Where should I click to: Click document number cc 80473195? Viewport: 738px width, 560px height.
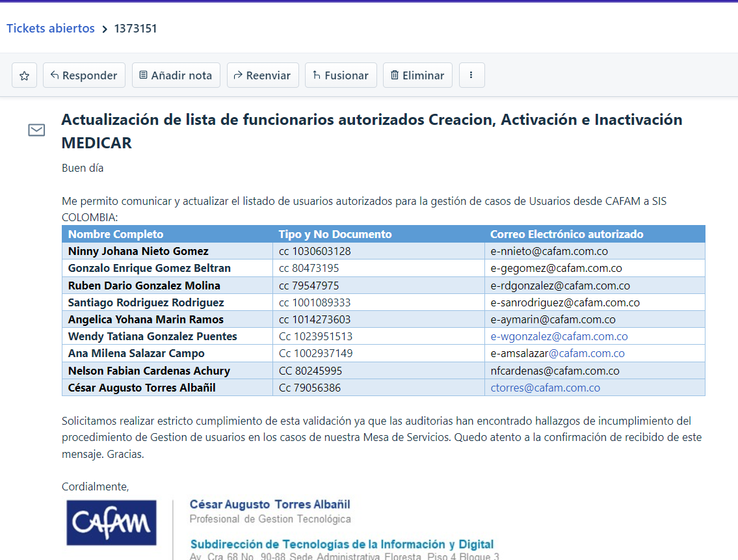[309, 268]
